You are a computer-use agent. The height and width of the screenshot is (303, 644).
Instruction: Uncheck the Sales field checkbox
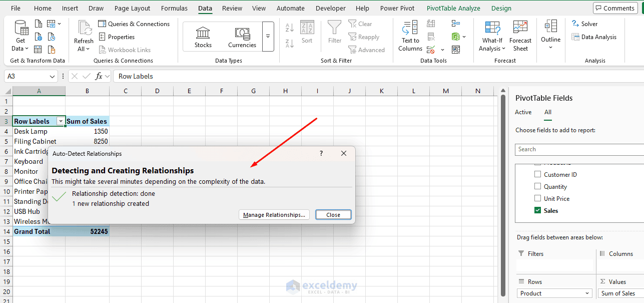[x=538, y=210]
